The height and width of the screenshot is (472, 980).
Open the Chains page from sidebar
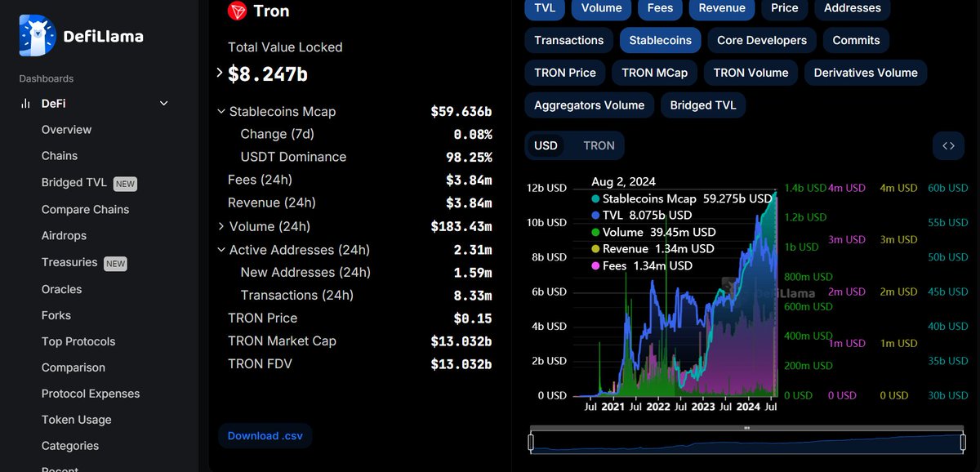click(x=59, y=155)
